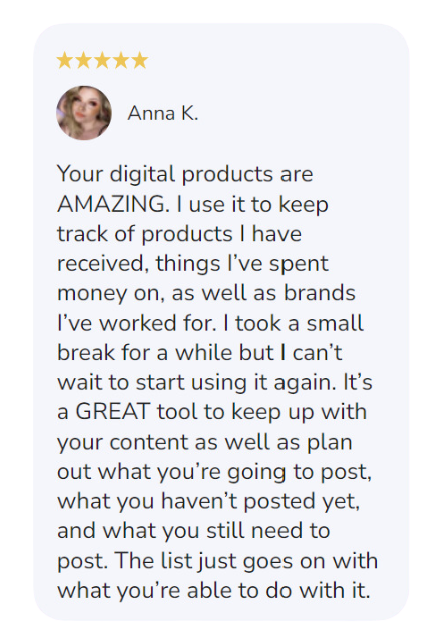
Task: Click the final line 'what you're able to do with it.'
Action: click(x=213, y=591)
